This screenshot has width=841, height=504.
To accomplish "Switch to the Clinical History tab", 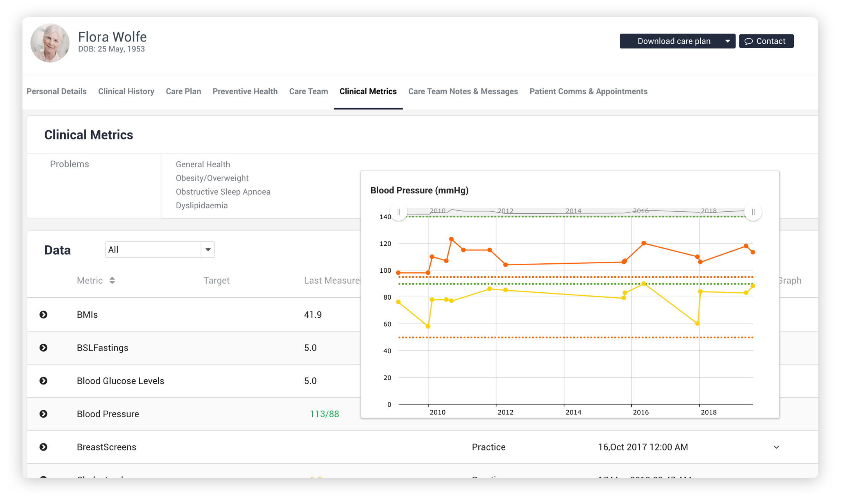I will [126, 91].
